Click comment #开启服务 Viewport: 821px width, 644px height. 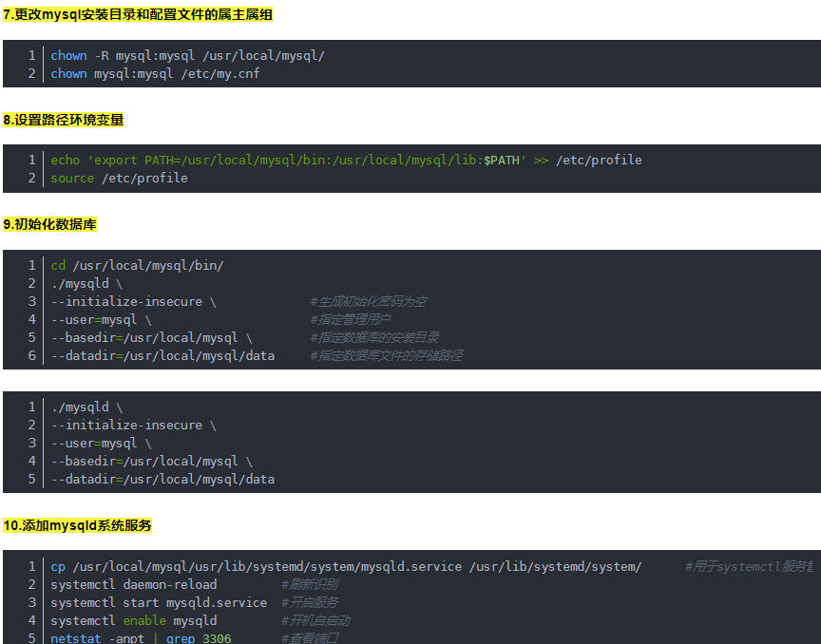(x=310, y=602)
